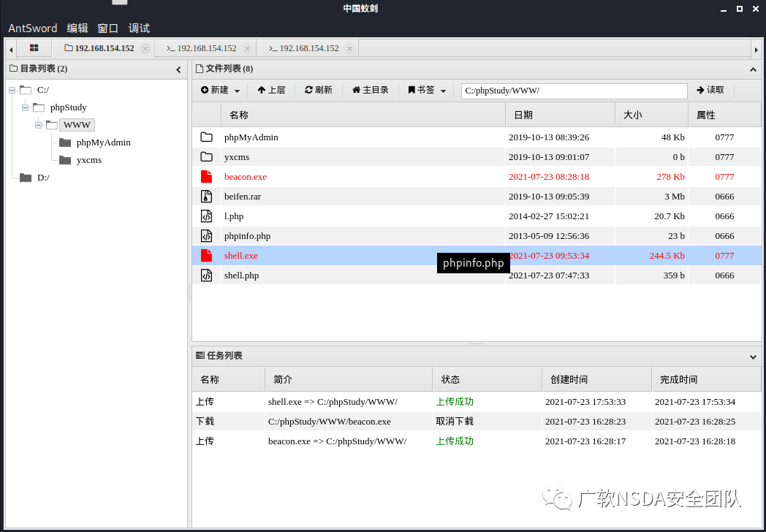Select the D:/ drive in tree
Viewport: 766px width, 532px height.
pyautogui.click(x=43, y=178)
